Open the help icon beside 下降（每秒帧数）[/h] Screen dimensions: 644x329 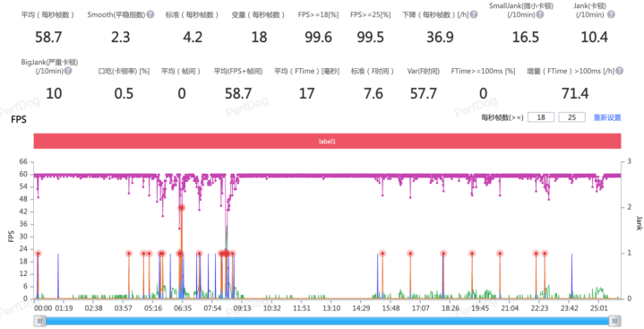point(474,14)
